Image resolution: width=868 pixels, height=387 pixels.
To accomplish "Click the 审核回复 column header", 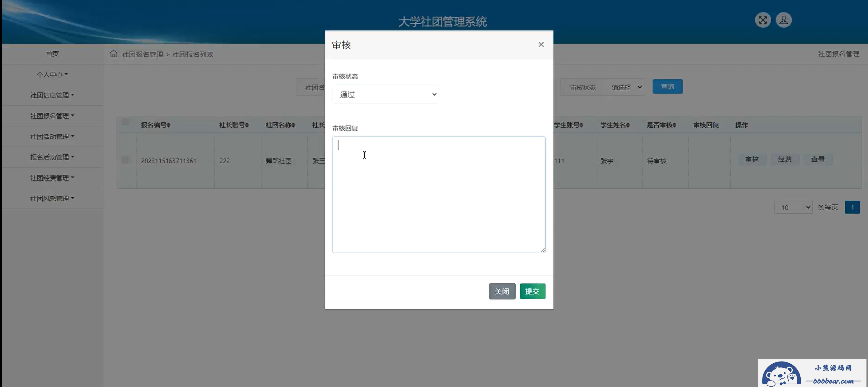I will (706, 125).
